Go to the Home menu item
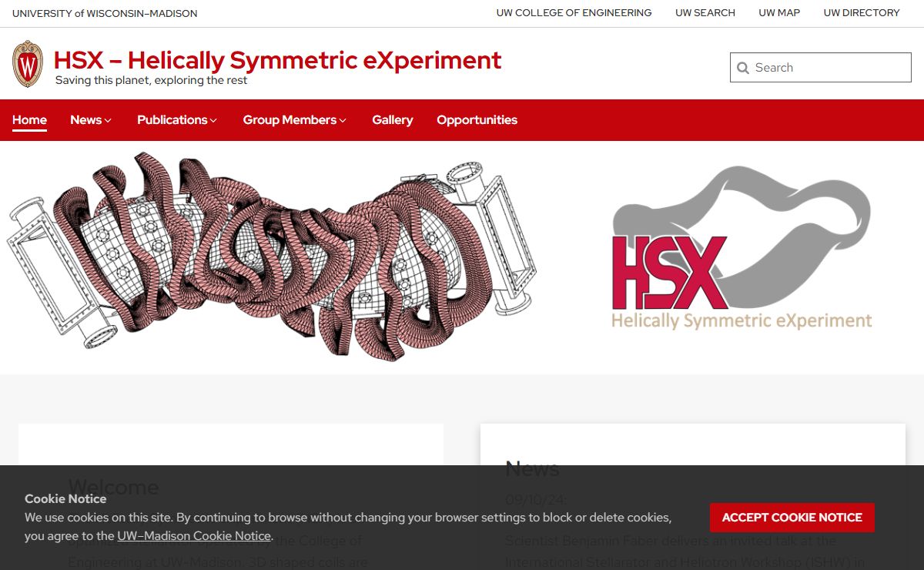Viewport: 924px width, 570px height. coord(29,119)
